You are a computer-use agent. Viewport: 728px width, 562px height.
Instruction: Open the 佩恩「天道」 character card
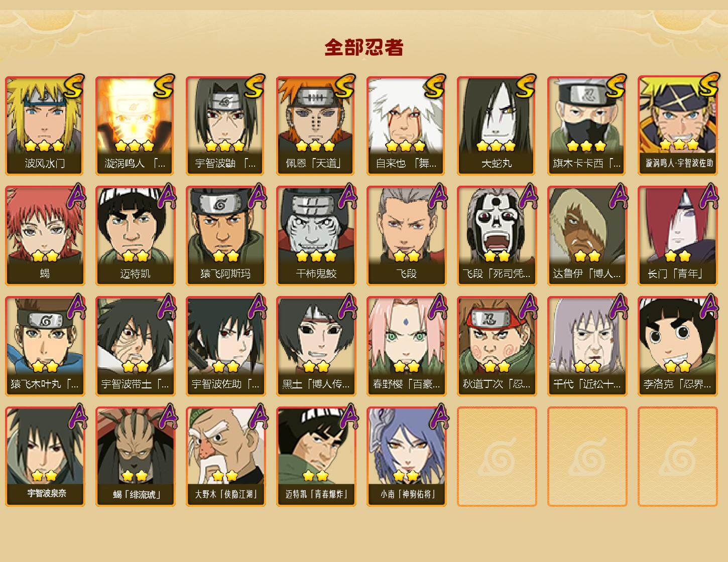coord(316,125)
